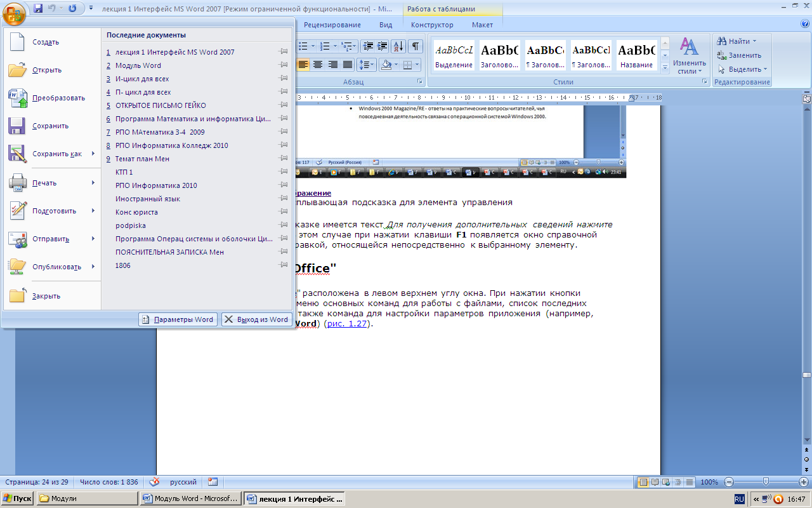Click zoom out minus button

[x=729, y=482]
